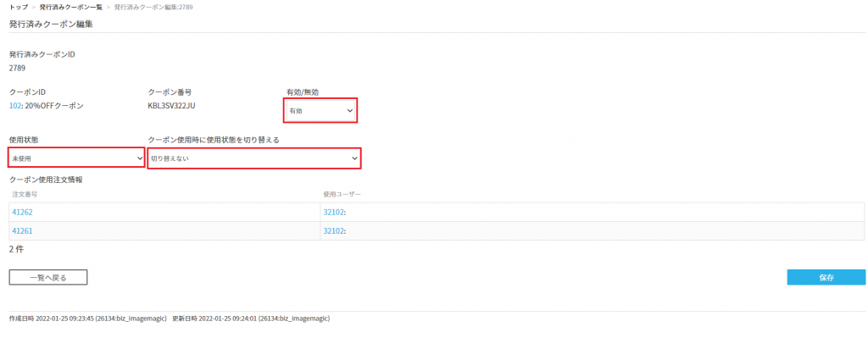Open the 有効/無効 dropdown
This screenshot has width=868, height=338.
tap(320, 111)
